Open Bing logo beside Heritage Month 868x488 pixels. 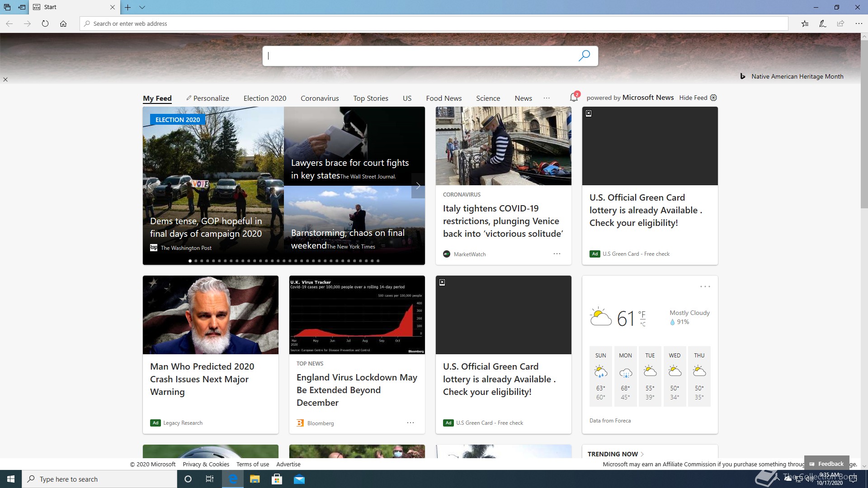(x=742, y=76)
